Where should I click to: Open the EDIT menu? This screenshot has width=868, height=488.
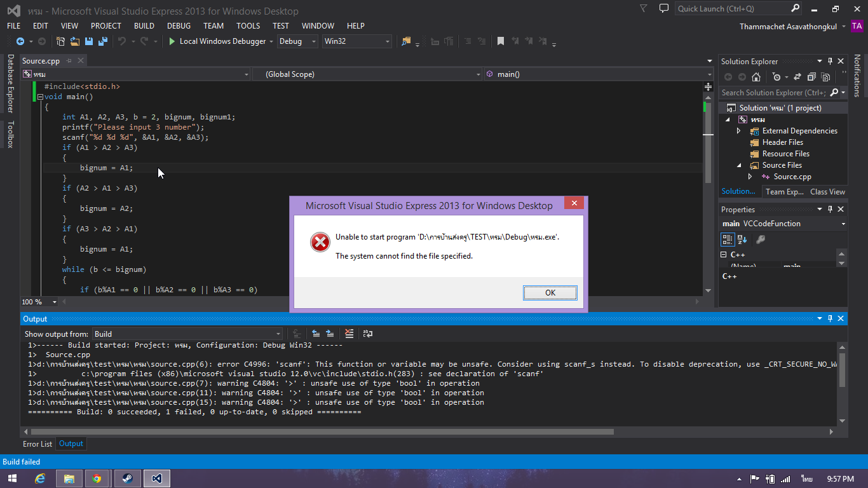[41, 26]
